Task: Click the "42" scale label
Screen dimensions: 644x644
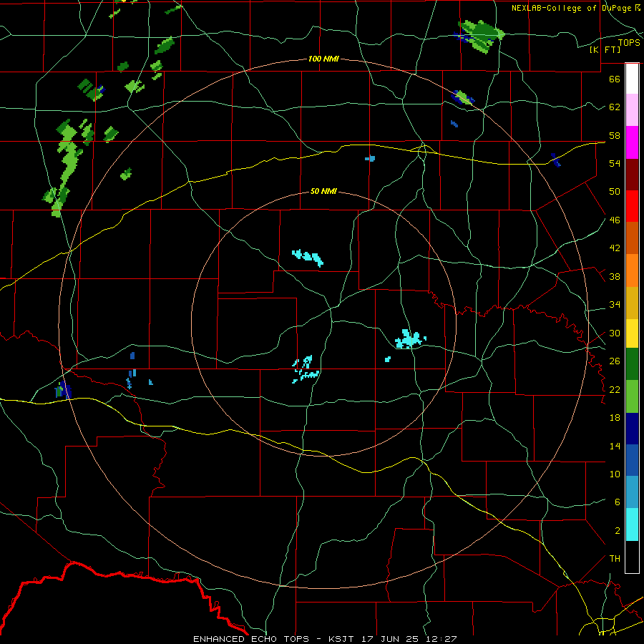Action: click(x=615, y=248)
